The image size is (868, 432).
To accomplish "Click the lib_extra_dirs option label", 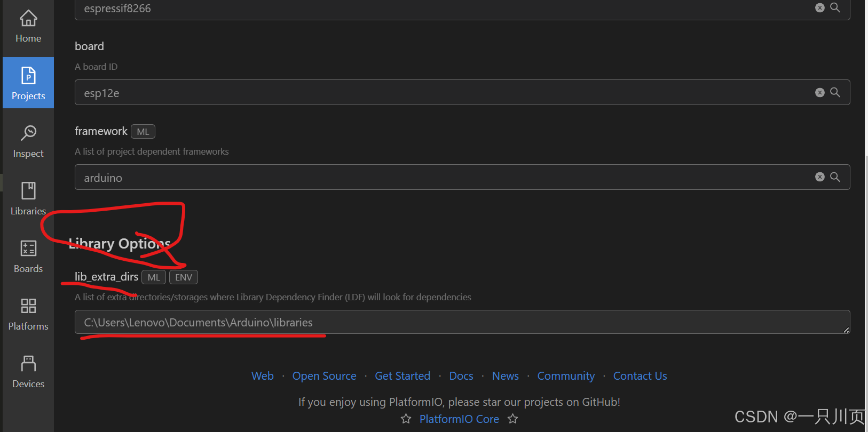I will [106, 277].
